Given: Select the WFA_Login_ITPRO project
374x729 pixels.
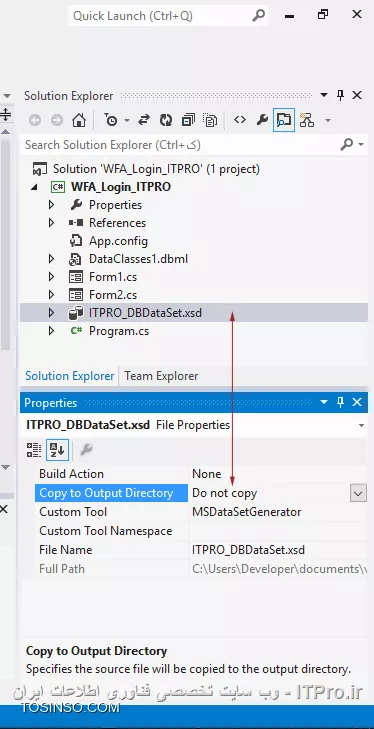Looking at the screenshot, I should 120,187.
